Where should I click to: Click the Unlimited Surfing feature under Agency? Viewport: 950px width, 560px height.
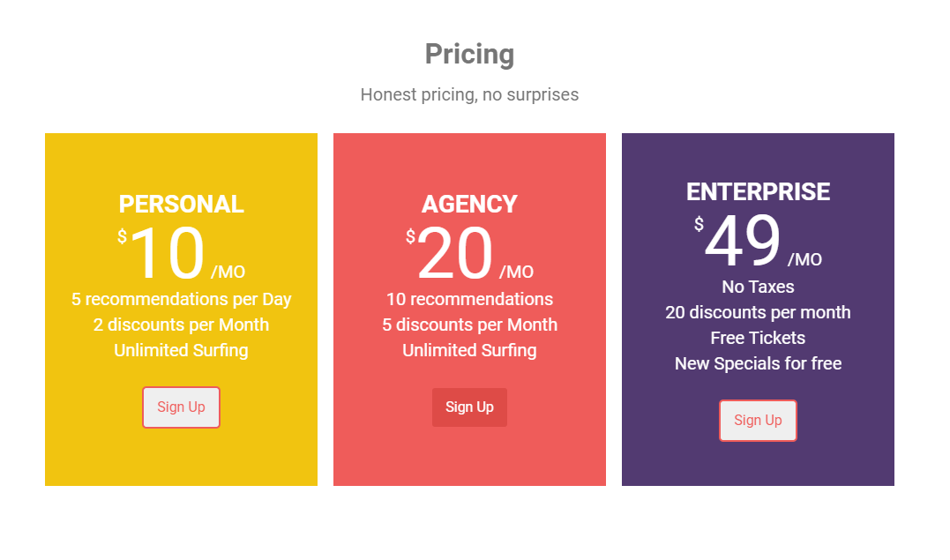(x=469, y=350)
